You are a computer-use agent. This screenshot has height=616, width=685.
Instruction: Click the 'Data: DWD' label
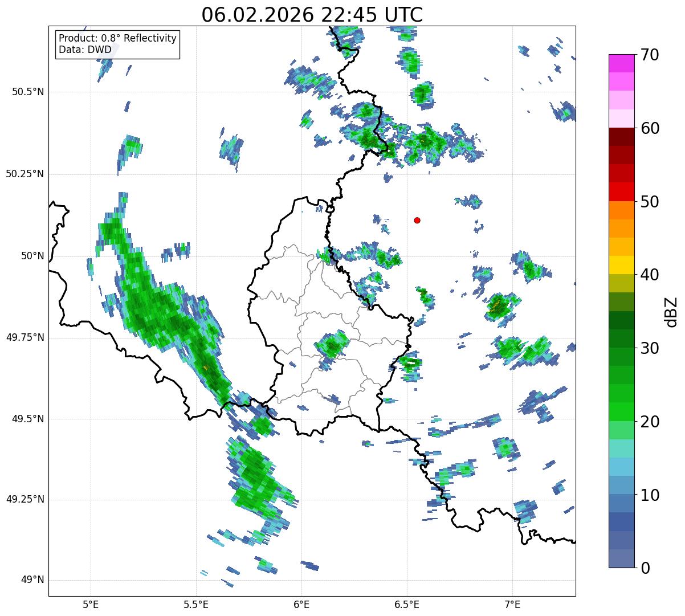pyautogui.click(x=85, y=50)
